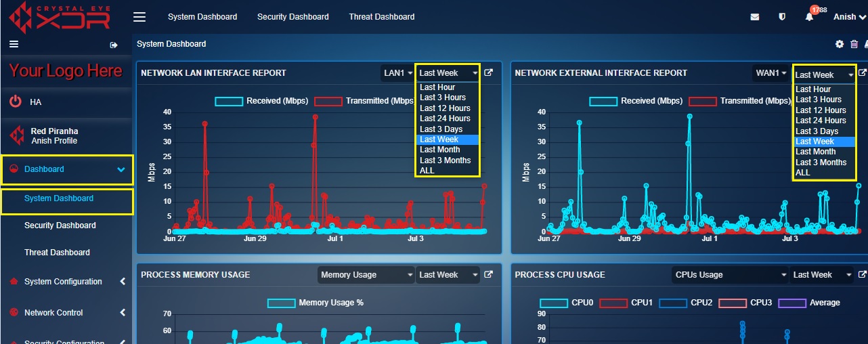Viewport: 868px width, 344px height.
Task: Pop out the Network External Interface Report
Action: click(863, 72)
